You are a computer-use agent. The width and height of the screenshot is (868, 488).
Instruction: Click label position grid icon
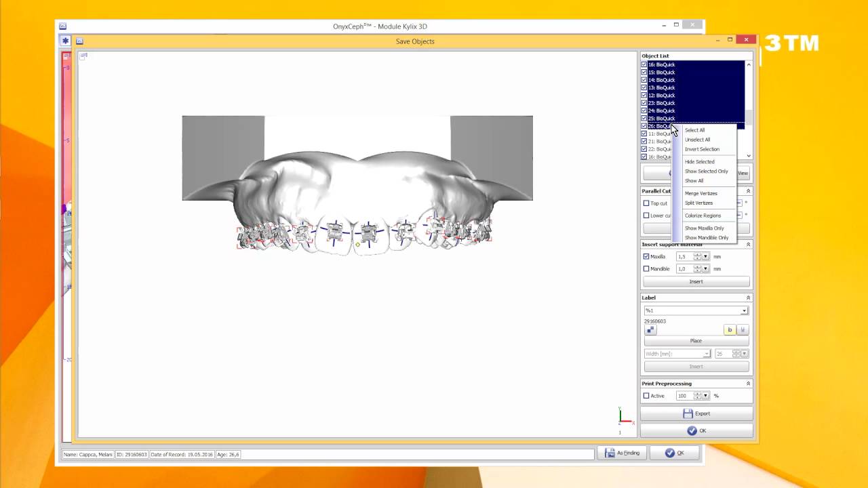pos(650,330)
